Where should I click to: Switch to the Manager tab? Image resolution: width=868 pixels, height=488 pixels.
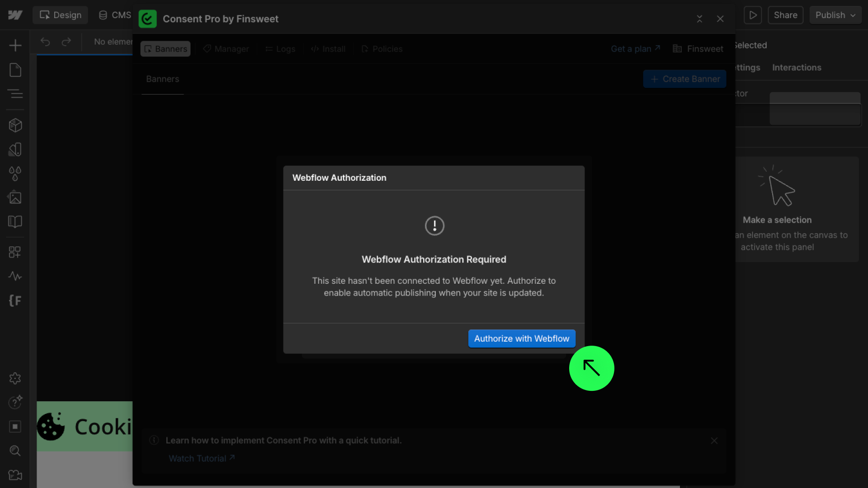[226, 49]
